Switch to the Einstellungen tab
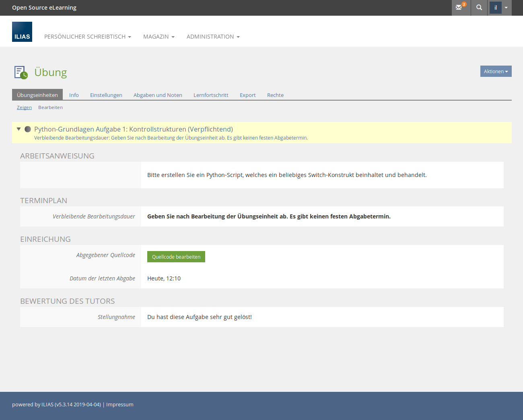523x420 pixels. (106, 95)
